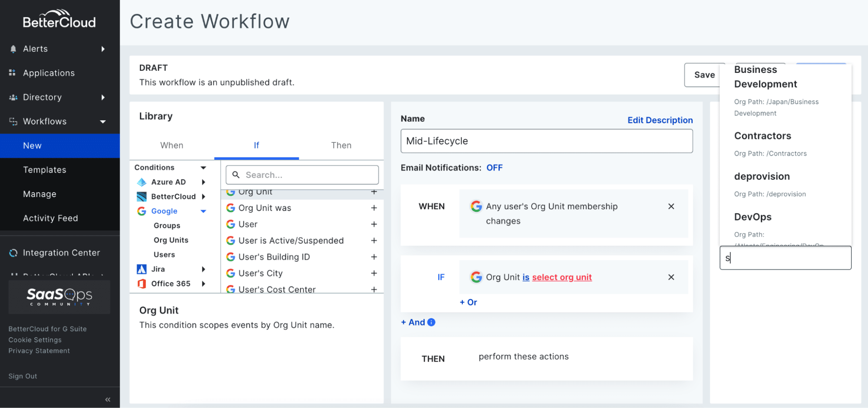Select Users under Google conditions
The height and width of the screenshot is (408, 868).
[x=164, y=255]
